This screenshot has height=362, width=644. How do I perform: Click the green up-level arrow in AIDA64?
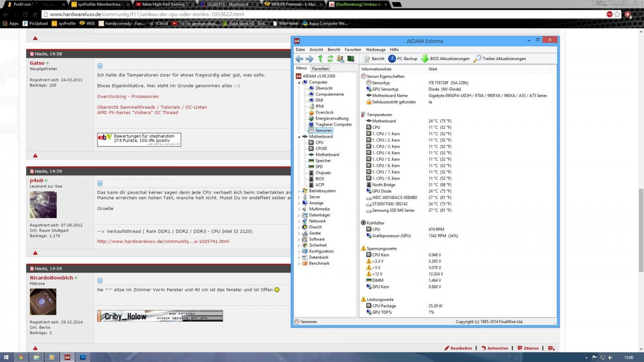coord(320,59)
